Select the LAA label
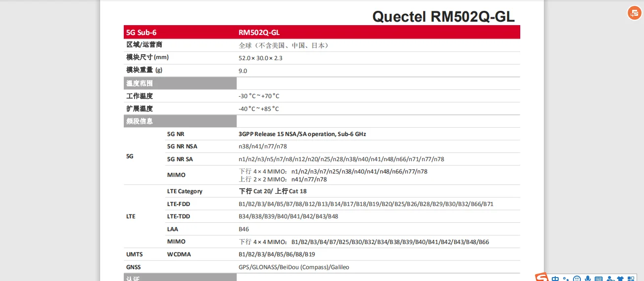Viewport: 644px width, 281px height. (173, 229)
